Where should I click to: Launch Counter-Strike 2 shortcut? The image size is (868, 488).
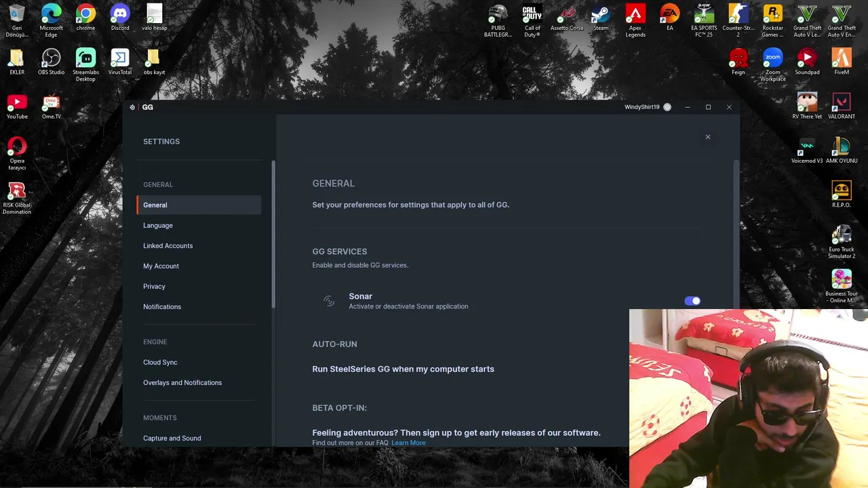pyautogui.click(x=738, y=21)
